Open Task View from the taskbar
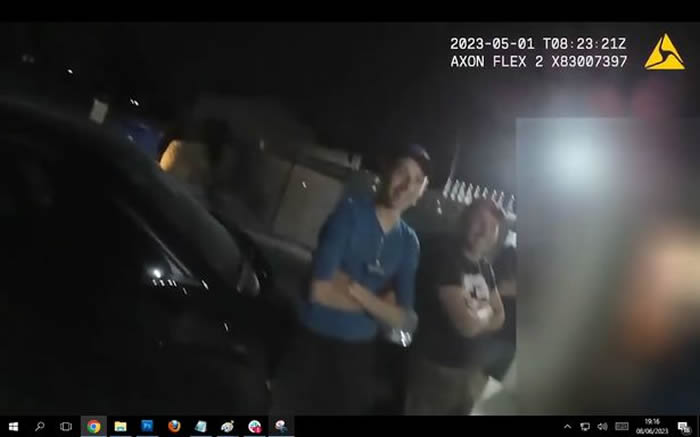 point(66,426)
